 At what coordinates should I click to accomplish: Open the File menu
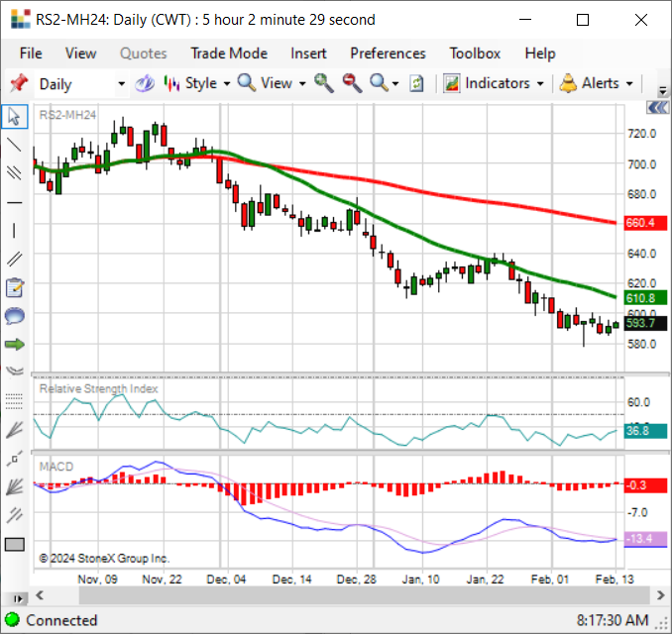(31, 53)
